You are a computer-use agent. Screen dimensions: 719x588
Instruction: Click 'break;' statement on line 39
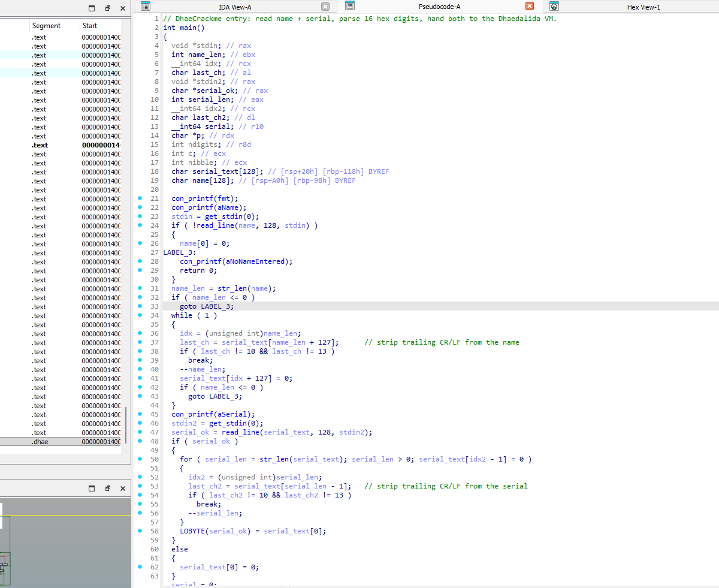[201, 360]
